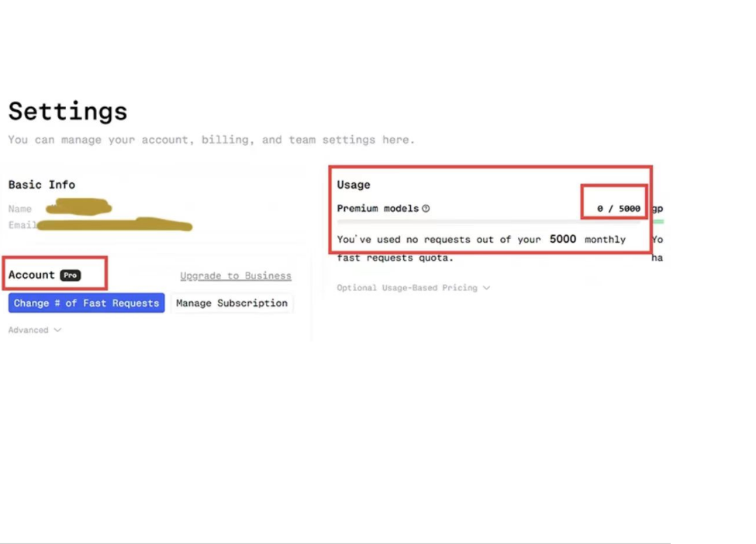The image size is (756, 544).
Task: Click the redacted Email field value
Action: point(114,225)
